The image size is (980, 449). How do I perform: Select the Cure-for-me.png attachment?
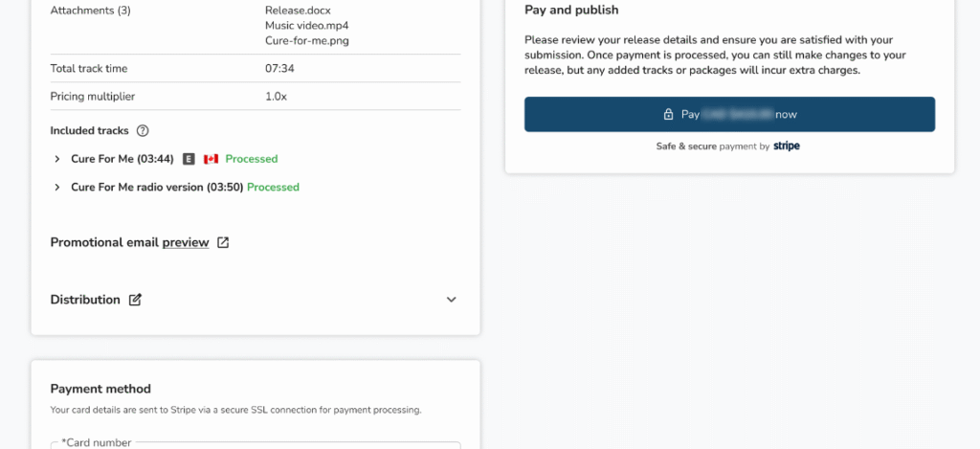pyautogui.click(x=301, y=40)
